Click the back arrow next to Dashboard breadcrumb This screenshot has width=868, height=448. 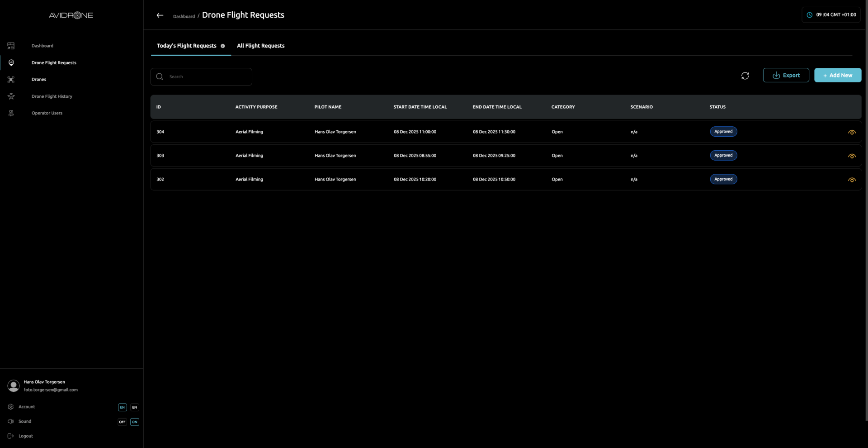tap(160, 15)
